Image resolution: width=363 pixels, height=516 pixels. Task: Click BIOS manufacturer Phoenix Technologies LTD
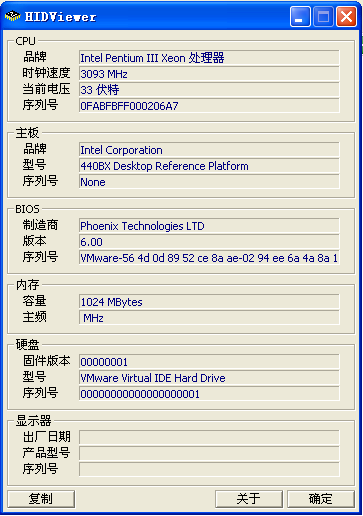(x=209, y=226)
